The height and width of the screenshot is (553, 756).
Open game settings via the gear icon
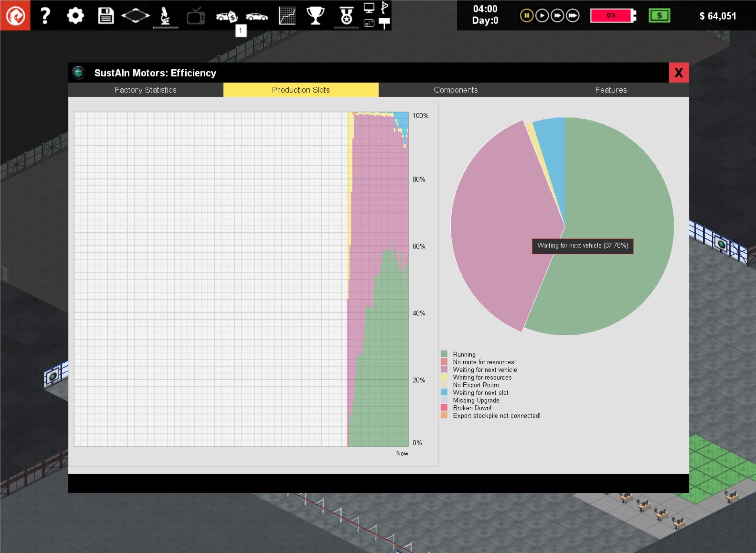coord(75,16)
